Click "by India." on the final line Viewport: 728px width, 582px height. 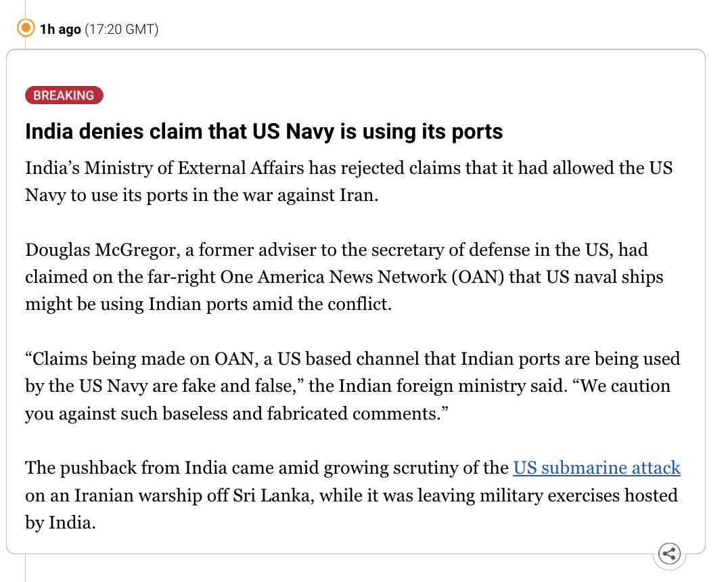60,522
